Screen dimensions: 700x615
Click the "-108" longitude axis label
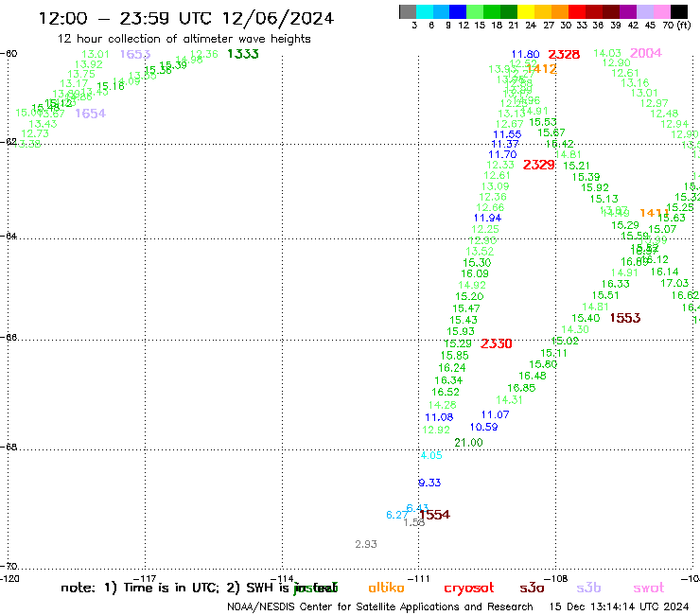pyautogui.click(x=556, y=579)
